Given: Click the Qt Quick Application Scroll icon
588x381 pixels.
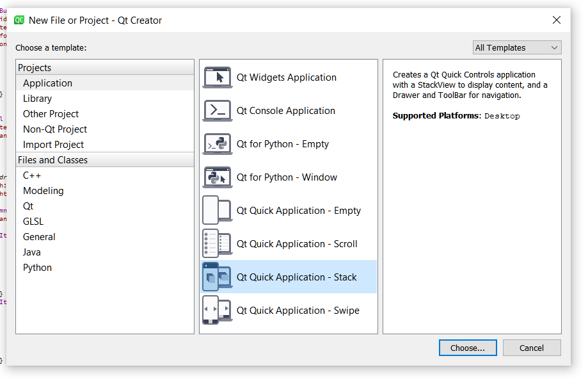Looking at the screenshot, I should point(218,244).
